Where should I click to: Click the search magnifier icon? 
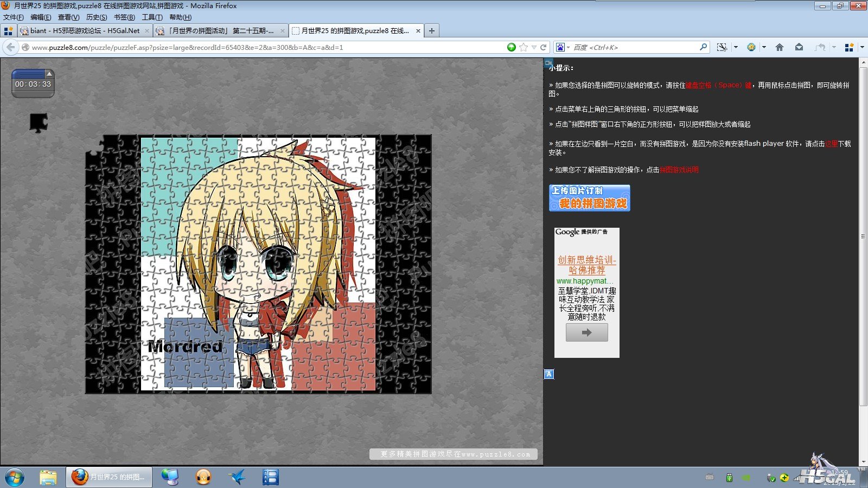[x=703, y=47]
